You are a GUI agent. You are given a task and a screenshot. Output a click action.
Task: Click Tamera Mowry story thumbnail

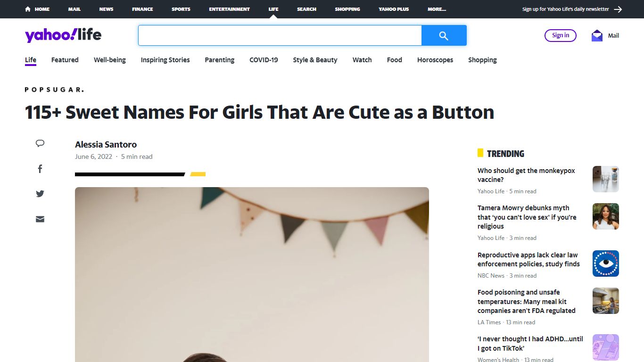pyautogui.click(x=605, y=216)
